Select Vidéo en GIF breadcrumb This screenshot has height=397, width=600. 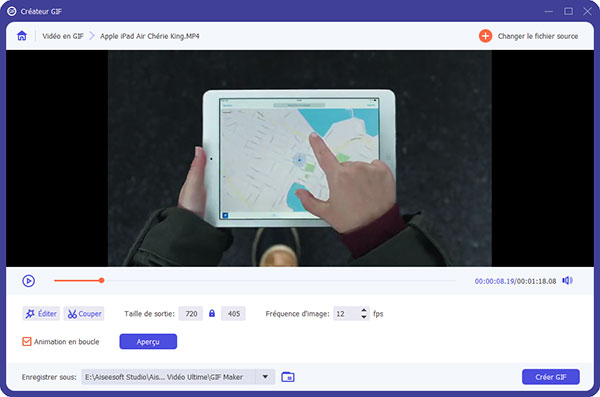point(63,36)
